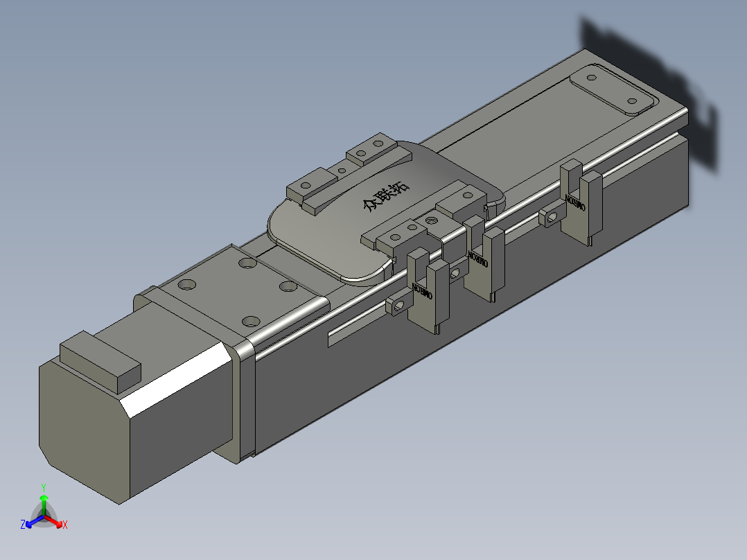The image size is (747, 560).
Task: Click the green Y axis of the triad
Action: tap(44, 502)
